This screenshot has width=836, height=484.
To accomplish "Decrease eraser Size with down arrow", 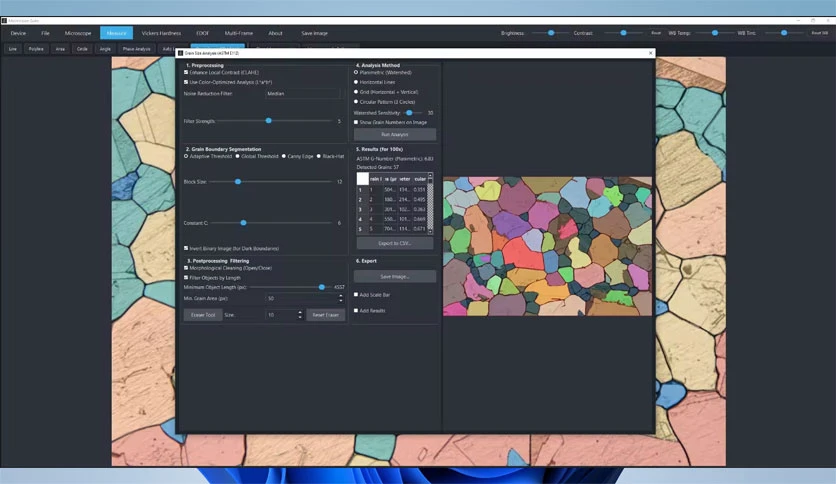I will (x=300, y=318).
